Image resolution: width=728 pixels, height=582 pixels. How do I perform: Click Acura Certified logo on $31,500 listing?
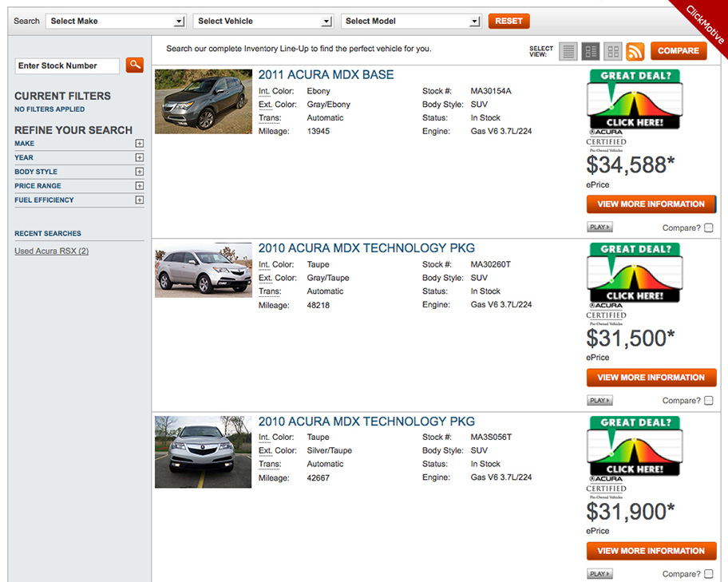(x=607, y=314)
